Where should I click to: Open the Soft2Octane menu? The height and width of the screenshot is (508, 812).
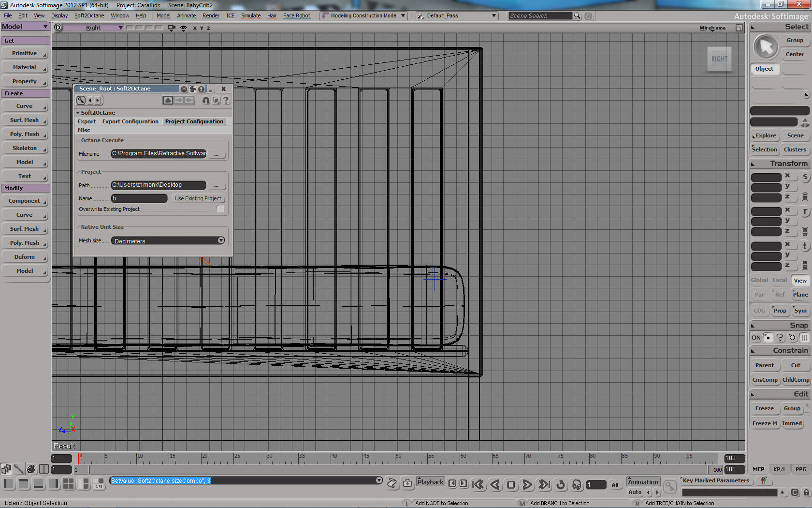(89, 16)
